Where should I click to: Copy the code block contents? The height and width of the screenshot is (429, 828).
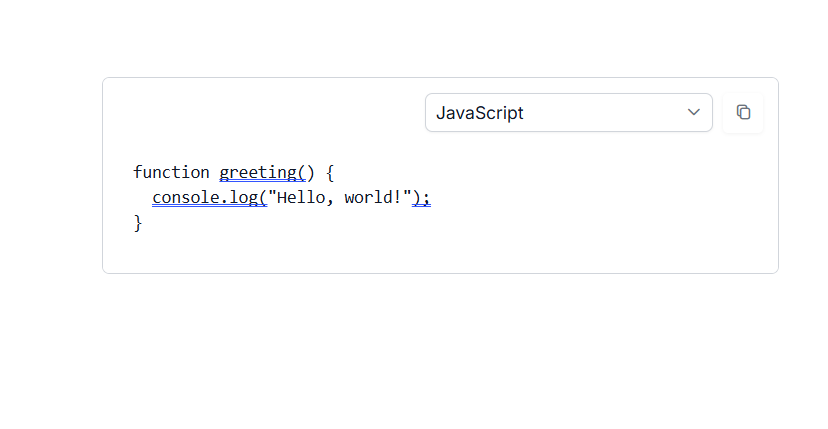743,113
